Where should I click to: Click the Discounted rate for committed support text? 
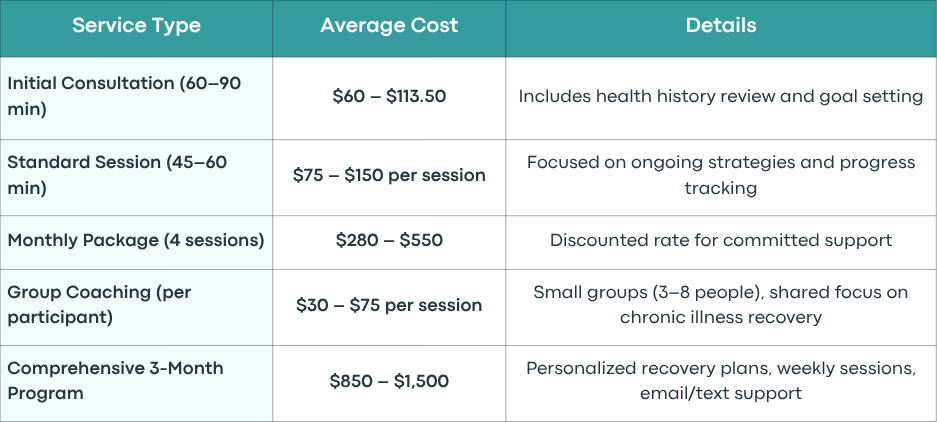tap(721, 240)
